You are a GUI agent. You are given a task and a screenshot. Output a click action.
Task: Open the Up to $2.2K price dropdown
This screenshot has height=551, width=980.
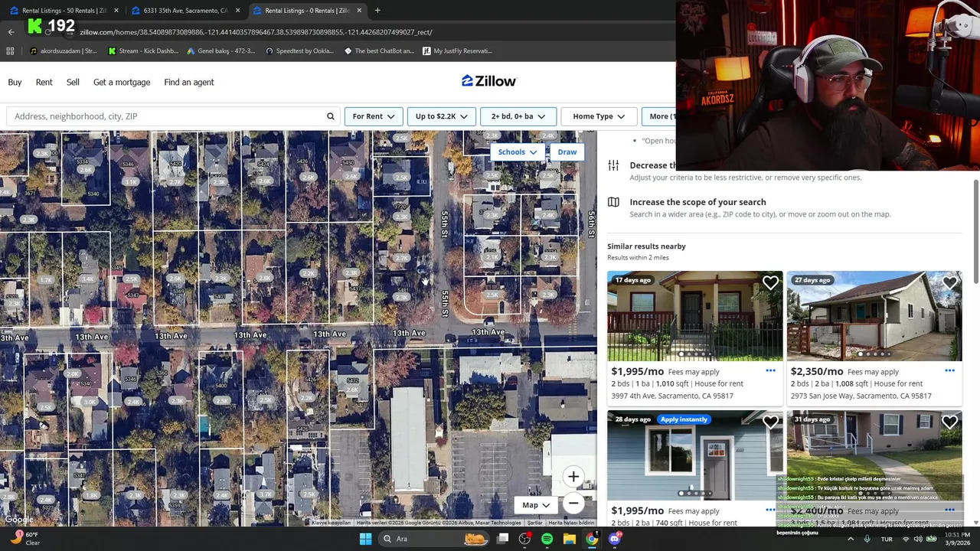(x=441, y=116)
